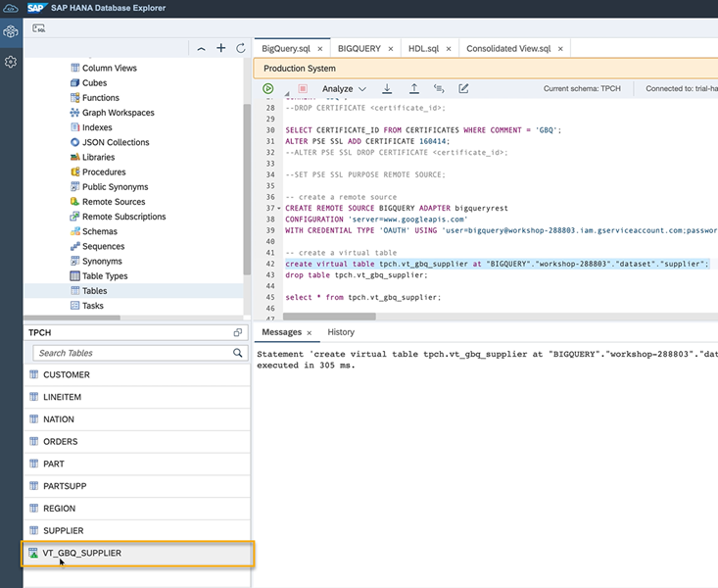Click the cloud icon in header
Screen dimensions: 718x588
tap(11, 8)
